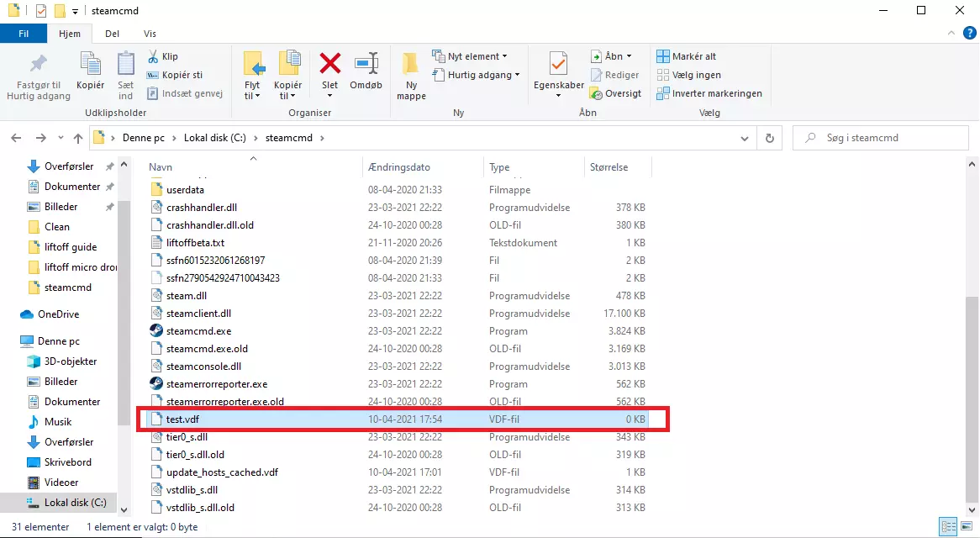Click the Klip scissors button
980x538 pixels.
(163, 56)
